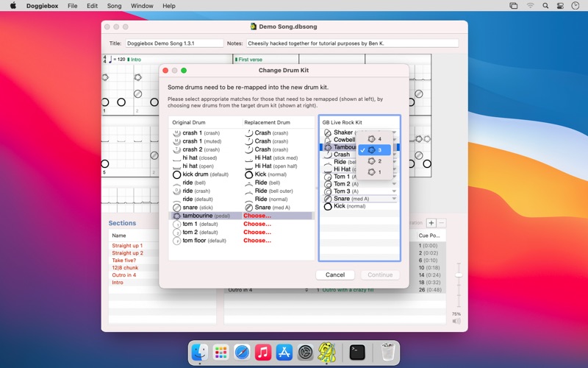Click the tom floor (default) drum icon

click(176, 241)
